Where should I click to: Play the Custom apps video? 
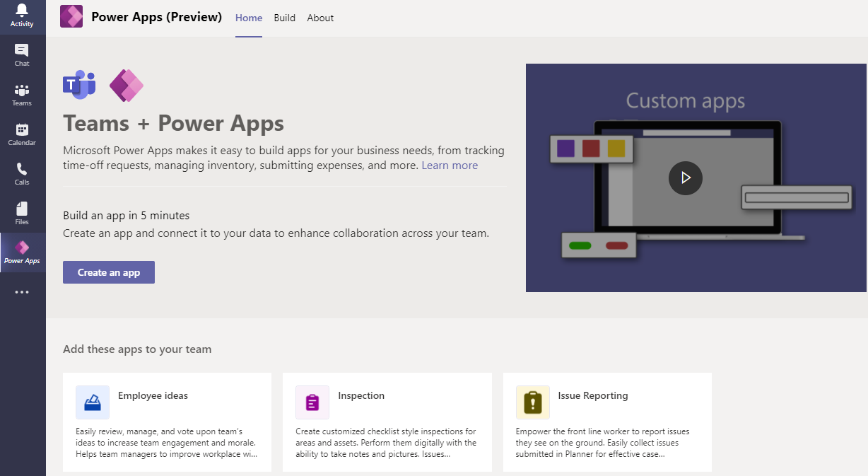tap(686, 178)
